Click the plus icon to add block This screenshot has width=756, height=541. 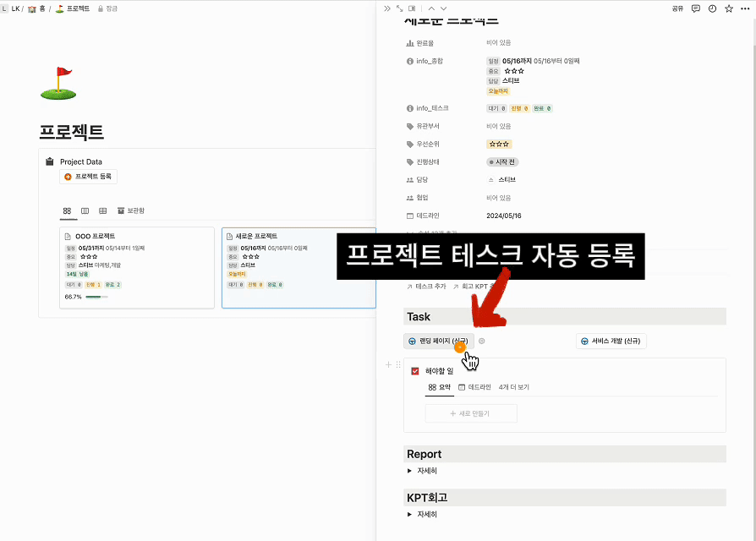point(388,364)
